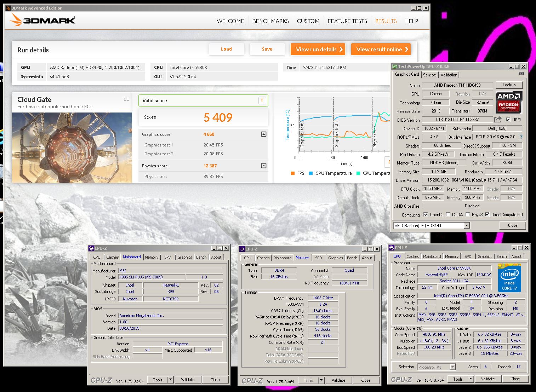Click the Memory Size 16 GBytes value
This screenshot has width=536, height=392.
point(279,277)
